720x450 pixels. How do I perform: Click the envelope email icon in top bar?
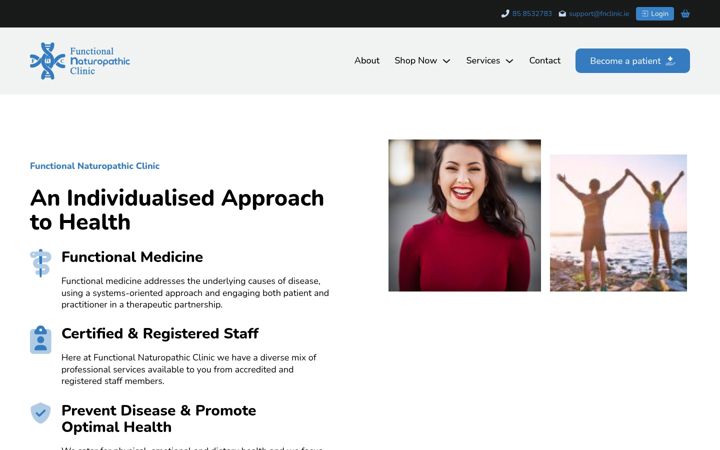(562, 14)
